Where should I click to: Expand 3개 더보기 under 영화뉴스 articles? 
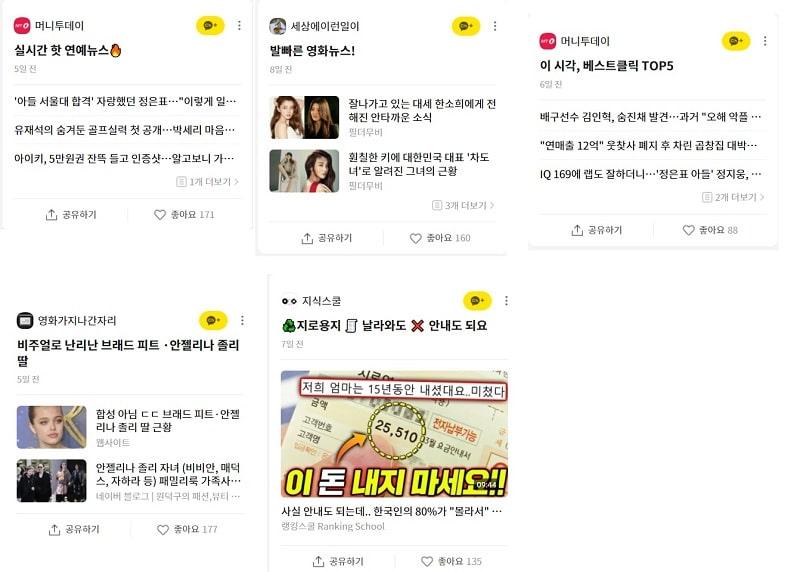(x=463, y=205)
